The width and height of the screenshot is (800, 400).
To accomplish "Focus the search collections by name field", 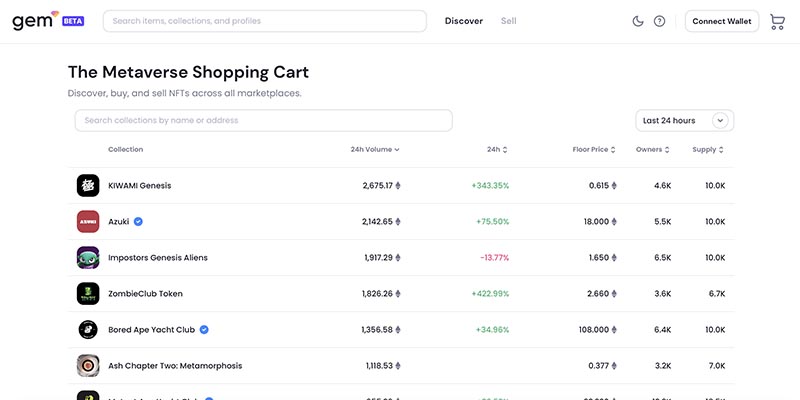I will point(263,120).
